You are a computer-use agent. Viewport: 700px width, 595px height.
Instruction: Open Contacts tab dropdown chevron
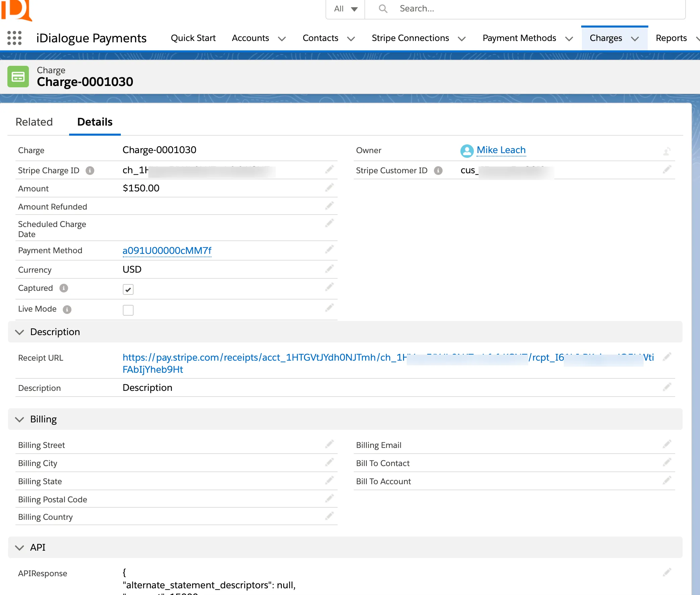(351, 39)
